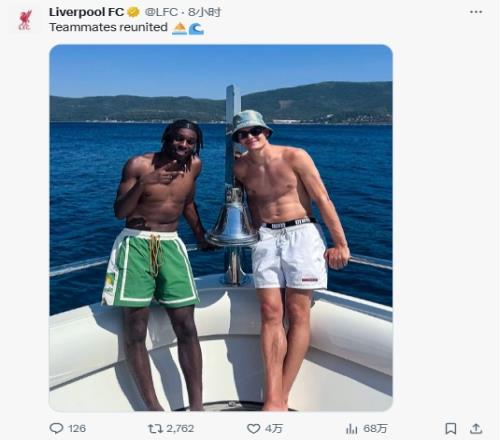The image size is (500, 440).
Task: Open the boat photo in the tweet
Action: pyautogui.click(x=221, y=228)
